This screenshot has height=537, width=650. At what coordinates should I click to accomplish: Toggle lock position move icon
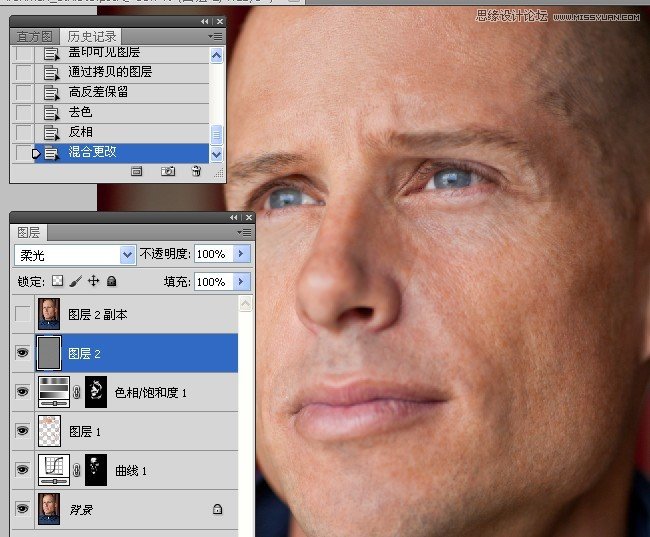[93, 281]
